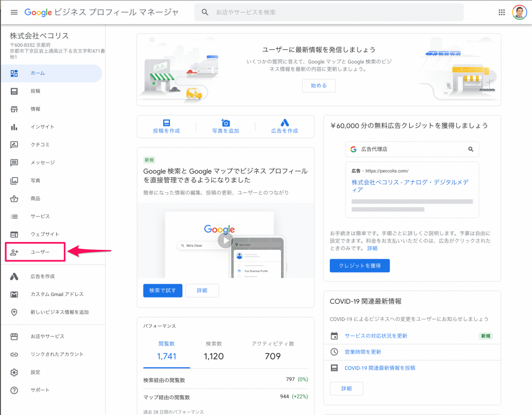Click the 始める button
Screen dimensions: 532x415
[x=318, y=86]
